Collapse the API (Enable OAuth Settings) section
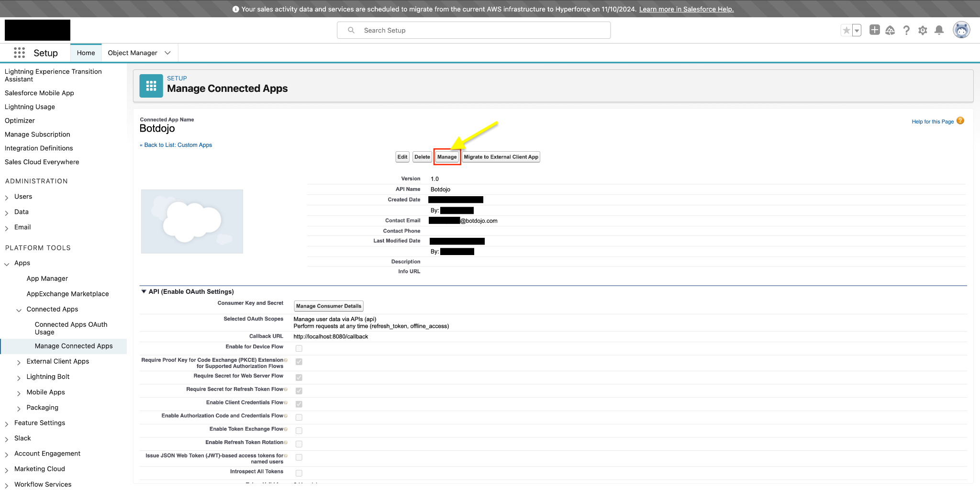Image resolution: width=980 pixels, height=490 pixels. (x=144, y=291)
